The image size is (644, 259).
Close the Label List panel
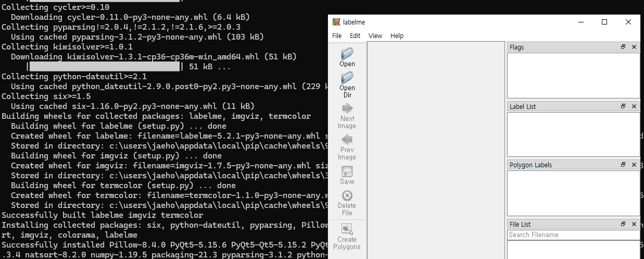tap(634, 106)
